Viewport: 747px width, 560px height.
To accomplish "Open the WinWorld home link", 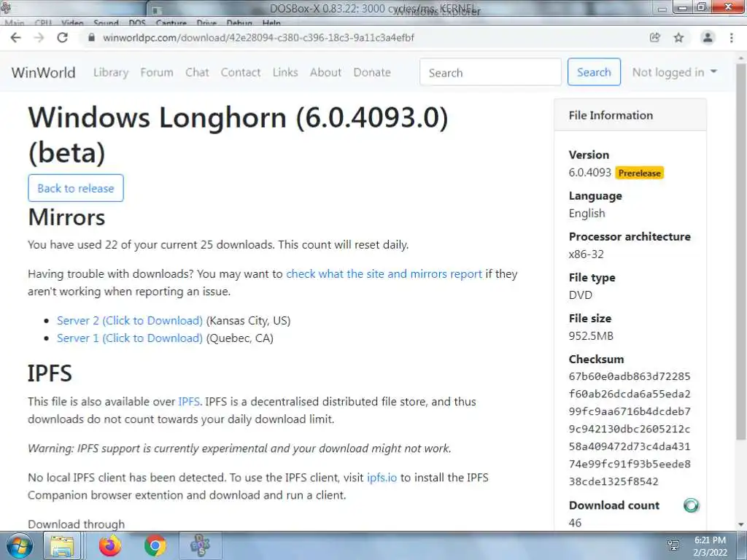I will click(43, 72).
